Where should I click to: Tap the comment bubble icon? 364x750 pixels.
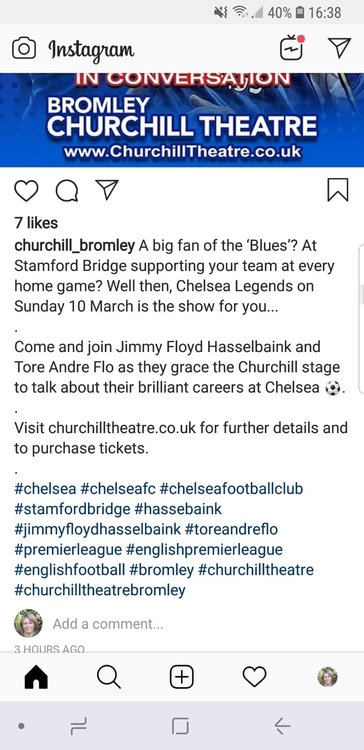tap(66, 191)
